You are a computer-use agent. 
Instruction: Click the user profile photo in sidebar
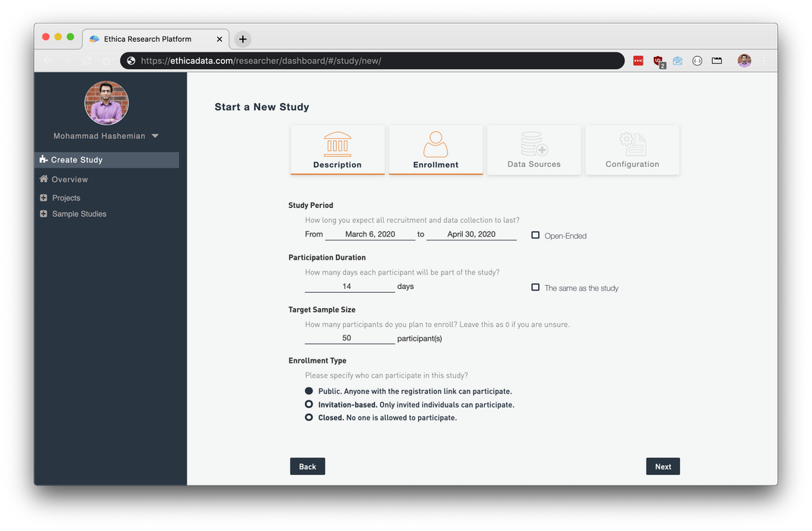(106, 103)
